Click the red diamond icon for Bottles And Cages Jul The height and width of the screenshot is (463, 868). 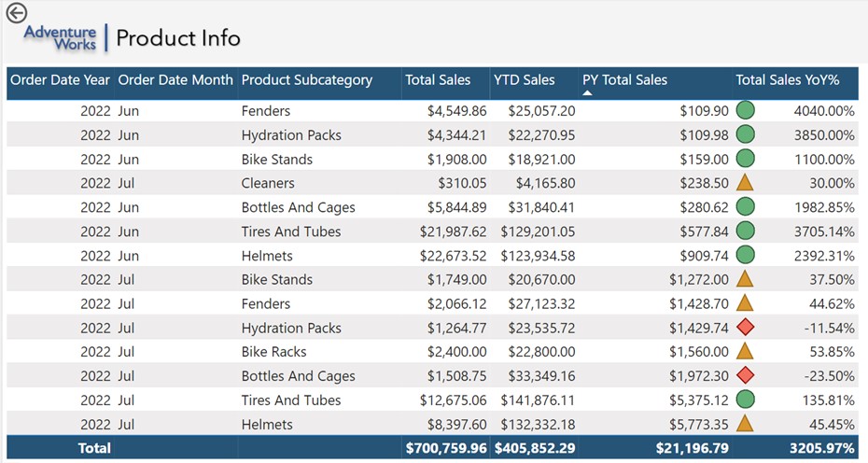745,376
